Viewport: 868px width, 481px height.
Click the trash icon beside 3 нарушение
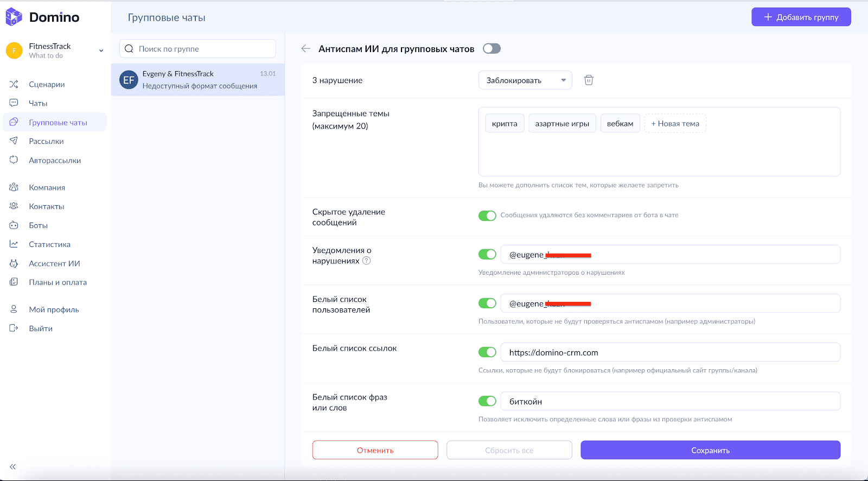(589, 80)
